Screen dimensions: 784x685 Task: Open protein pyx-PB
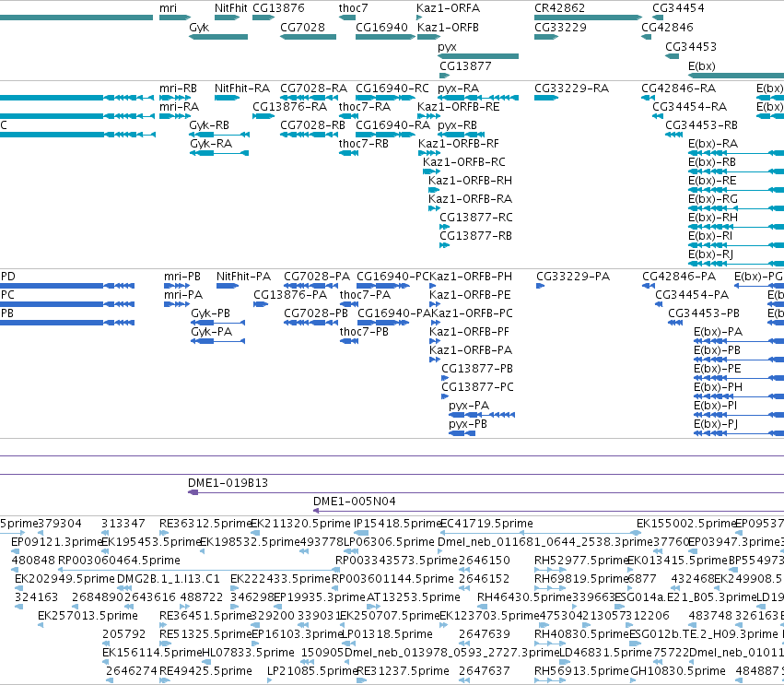coord(462,433)
